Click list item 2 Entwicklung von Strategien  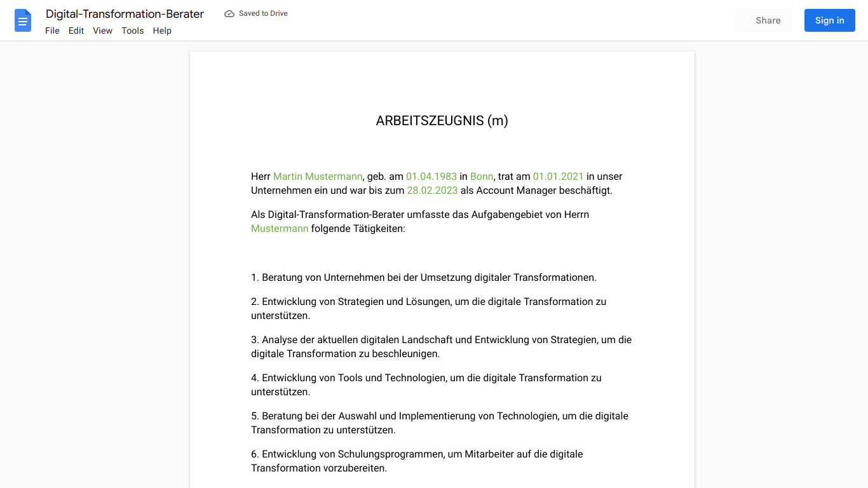click(x=429, y=309)
